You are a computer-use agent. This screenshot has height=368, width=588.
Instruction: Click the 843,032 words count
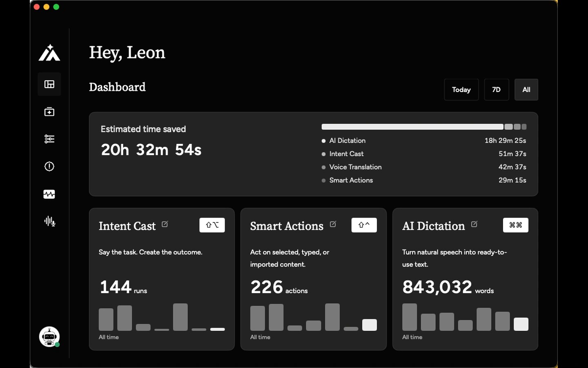coord(448,287)
